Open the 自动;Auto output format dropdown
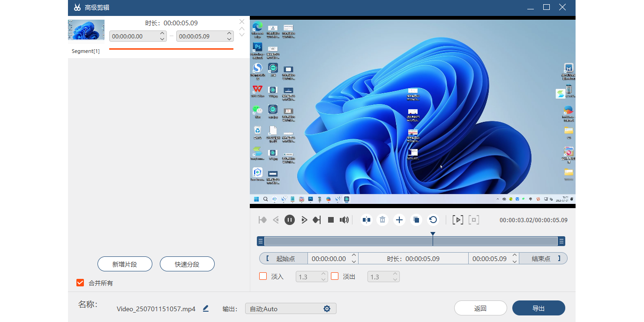644x322 pixels. pyautogui.click(x=291, y=308)
